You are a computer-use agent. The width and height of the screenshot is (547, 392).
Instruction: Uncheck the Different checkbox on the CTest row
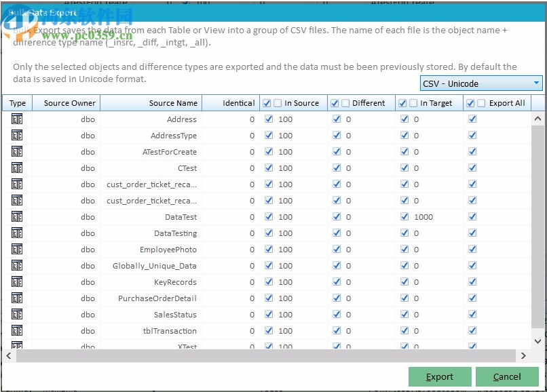pyautogui.click(x=335, y=168)
